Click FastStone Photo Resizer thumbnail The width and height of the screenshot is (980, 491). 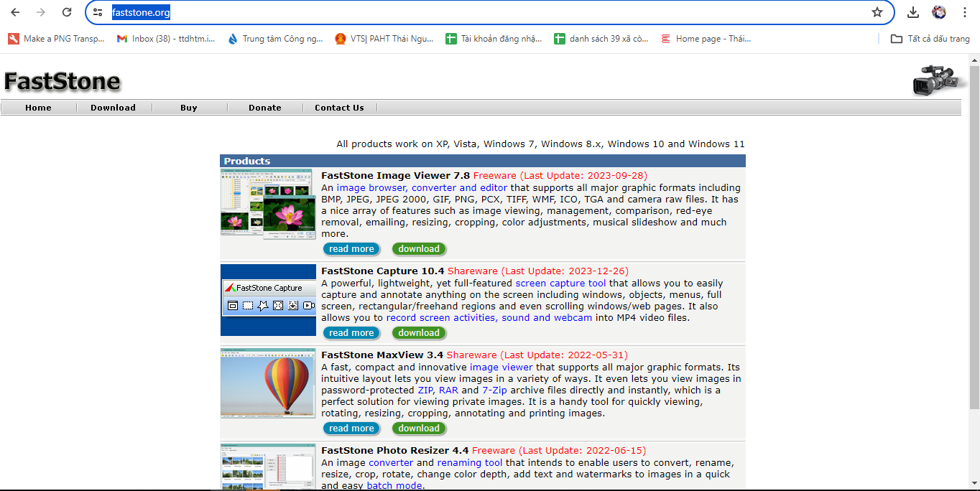(x=268, y=467)
